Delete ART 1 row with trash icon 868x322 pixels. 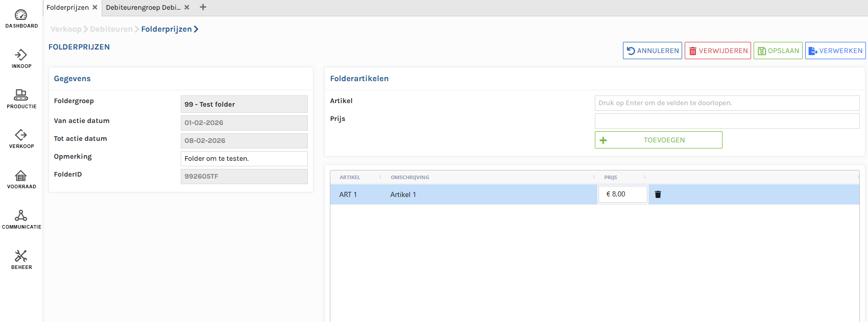tap(658, 194)
